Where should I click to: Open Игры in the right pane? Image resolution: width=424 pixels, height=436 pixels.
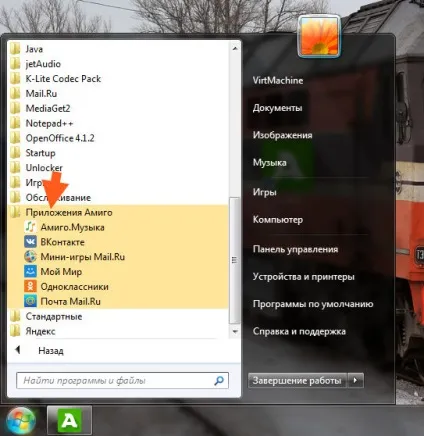(265, 192)
